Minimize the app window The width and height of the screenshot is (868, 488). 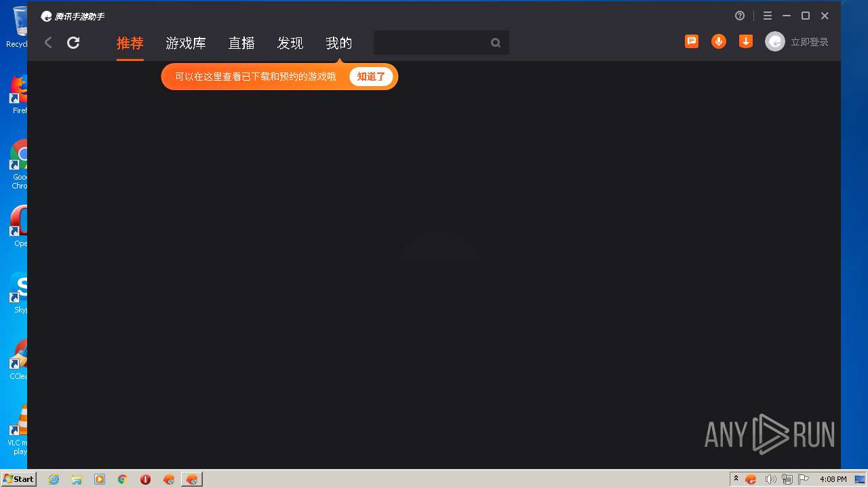tap(787, 16)
